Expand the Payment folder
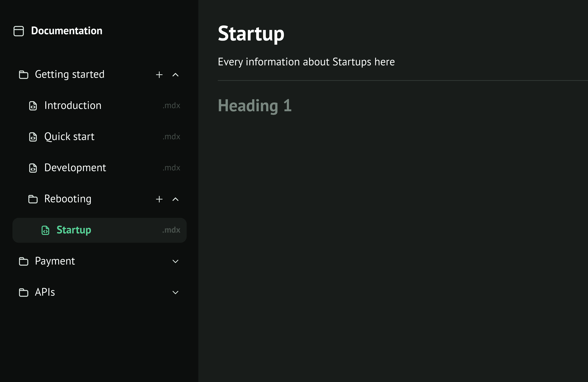 [x=175, y=261]
